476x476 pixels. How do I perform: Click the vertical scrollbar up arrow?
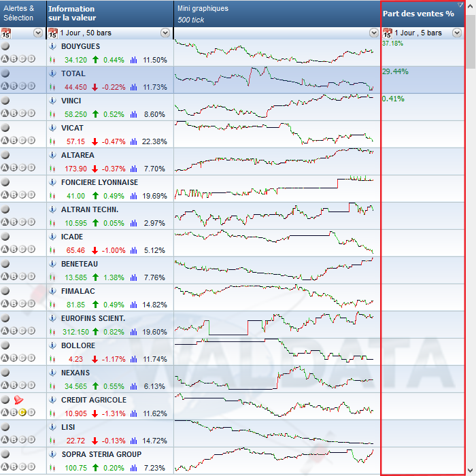[471, 7]
